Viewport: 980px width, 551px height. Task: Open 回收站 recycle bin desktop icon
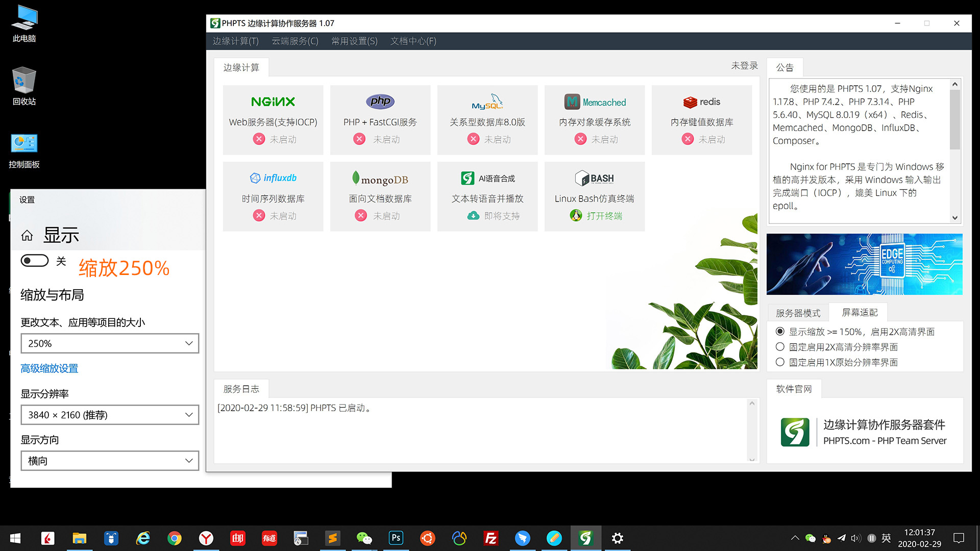[24, 87]
